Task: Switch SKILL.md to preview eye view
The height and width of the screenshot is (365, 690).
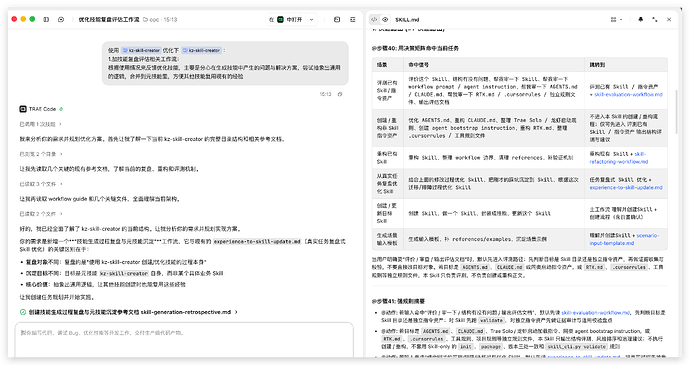Action: (385, 19)
